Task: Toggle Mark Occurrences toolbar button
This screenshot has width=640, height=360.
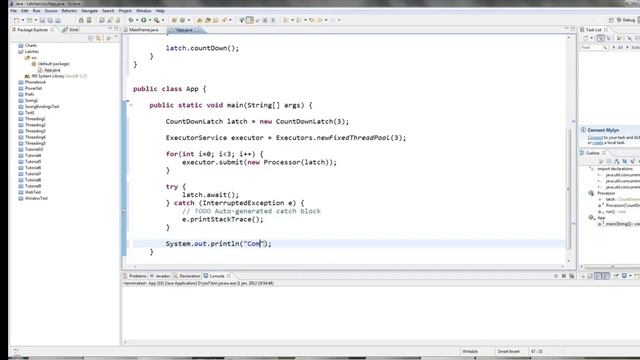Action: point(250,20)
